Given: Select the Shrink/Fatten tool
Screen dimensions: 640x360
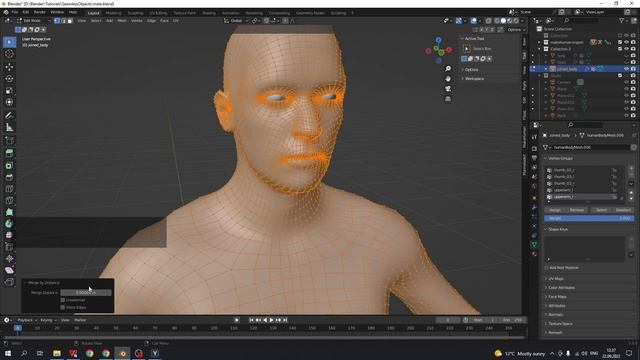Looking at the screenshot, I should (x=9, y=258).
